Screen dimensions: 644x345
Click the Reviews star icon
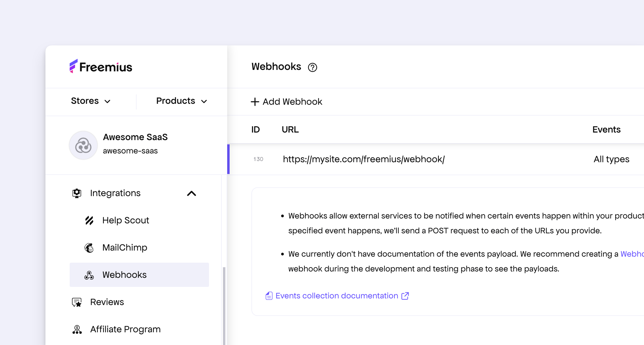pos(77,302)
